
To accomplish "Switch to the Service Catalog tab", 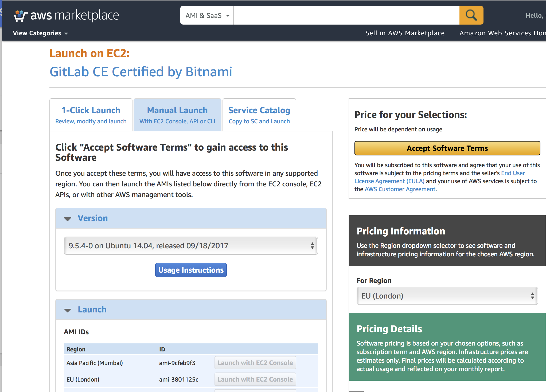I will pyautogui.click(x=259, y=115).
